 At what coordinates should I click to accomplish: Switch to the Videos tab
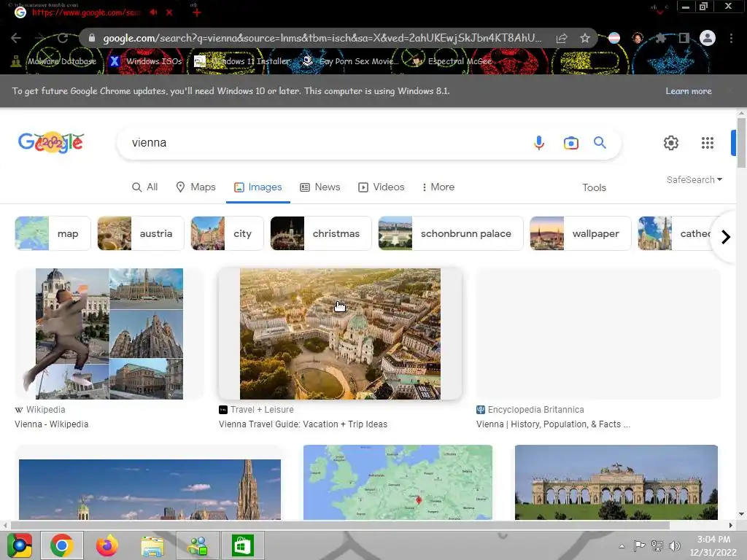point(381,187)
